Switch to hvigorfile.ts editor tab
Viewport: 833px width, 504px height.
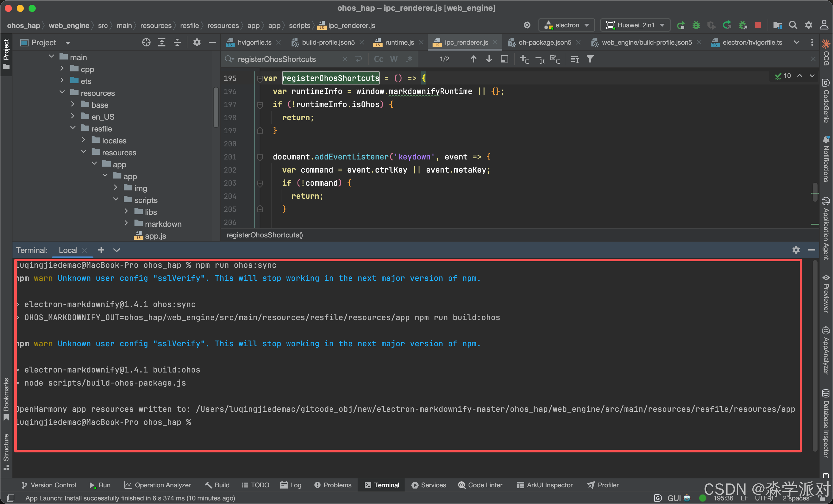coord(254,43)
